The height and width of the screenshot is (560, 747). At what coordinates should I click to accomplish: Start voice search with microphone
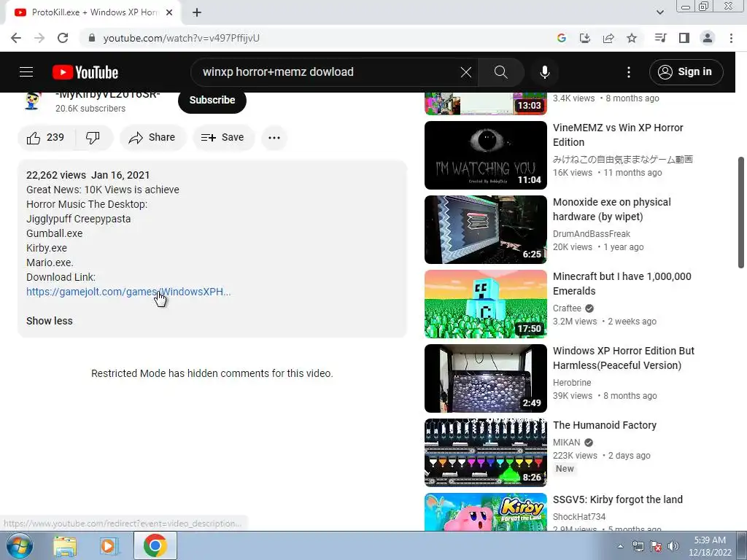tap(544, 72)
